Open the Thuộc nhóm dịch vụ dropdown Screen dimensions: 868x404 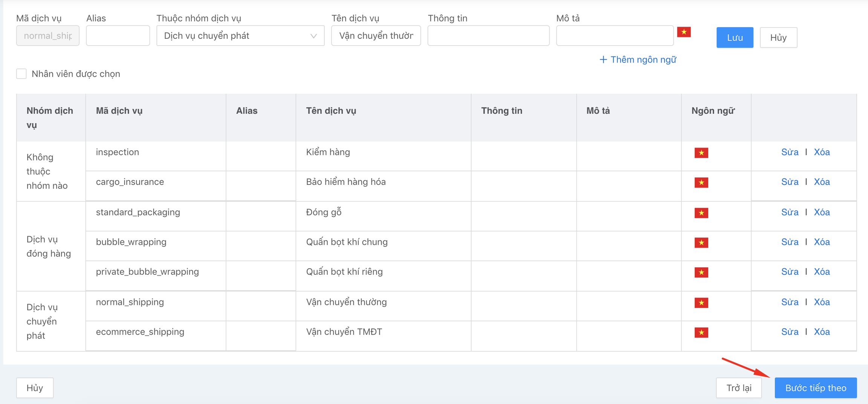(x=240, y=36)
